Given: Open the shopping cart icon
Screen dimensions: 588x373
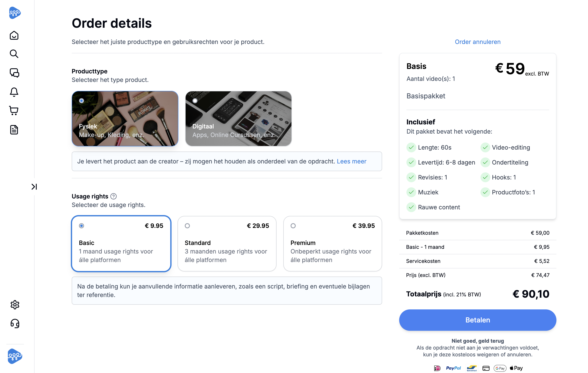Looking at the screenshot, I should point(14,111).
